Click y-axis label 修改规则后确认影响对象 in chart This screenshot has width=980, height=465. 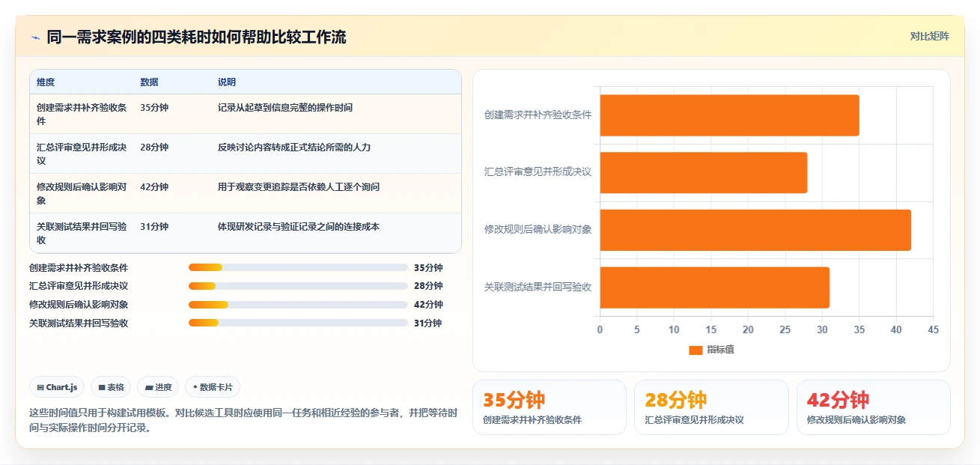coord(538,229)
